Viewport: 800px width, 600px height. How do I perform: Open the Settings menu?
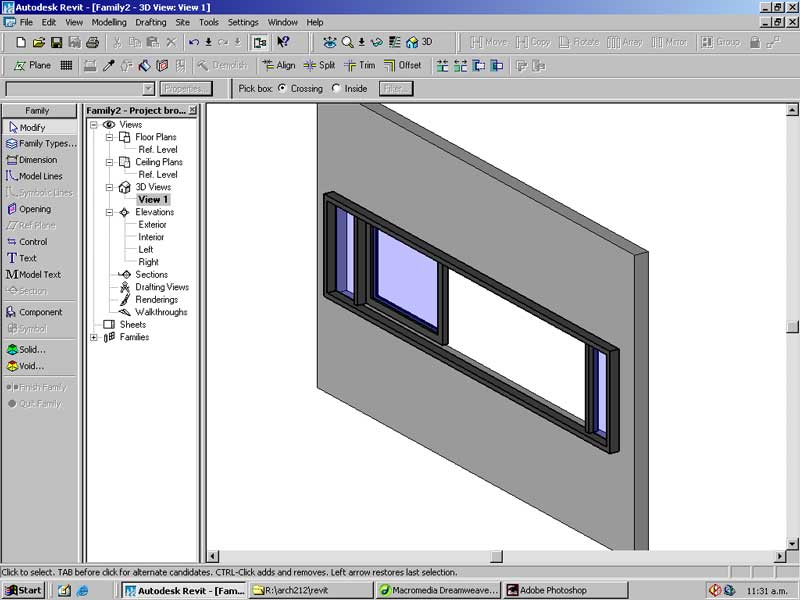(243, 22)
